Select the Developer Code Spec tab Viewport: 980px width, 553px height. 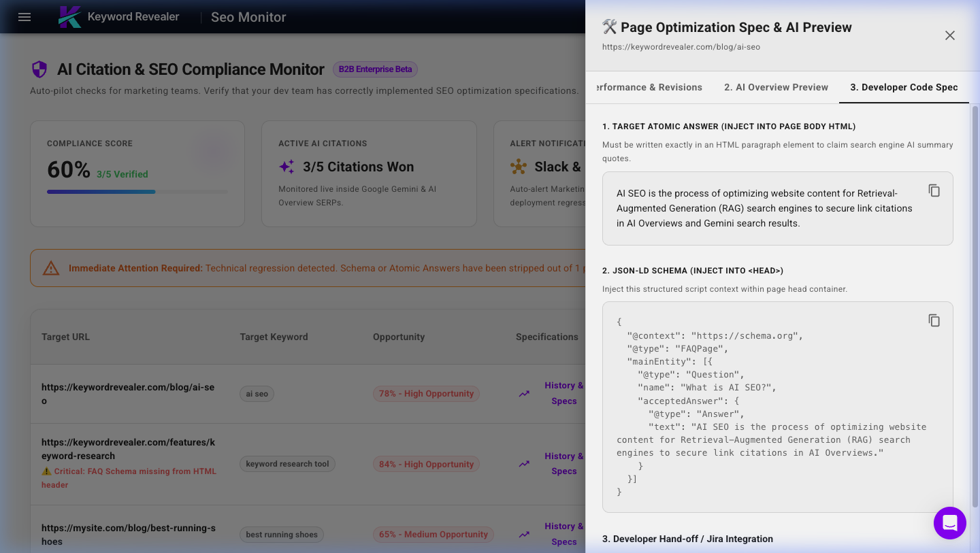pos(904,87)
